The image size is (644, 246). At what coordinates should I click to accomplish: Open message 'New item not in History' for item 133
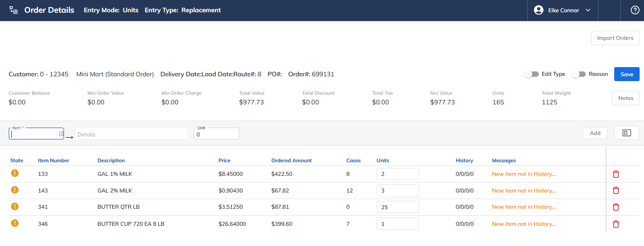tap(524, 174)
